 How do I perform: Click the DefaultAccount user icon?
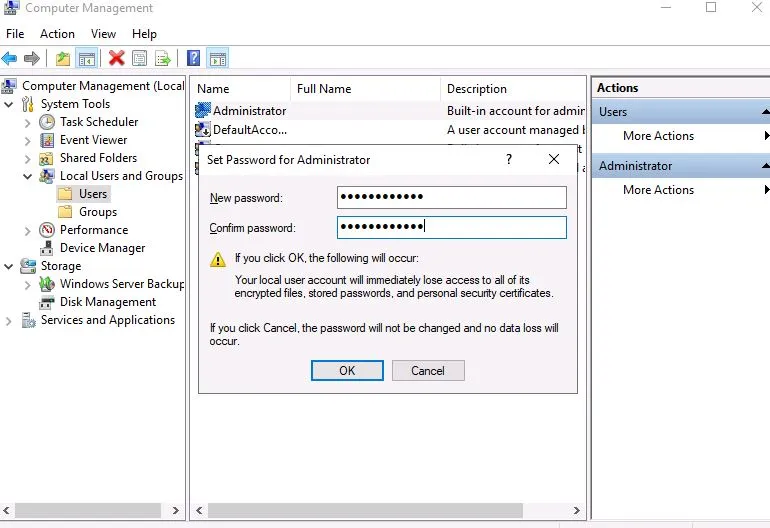click(x=202, y=130)
